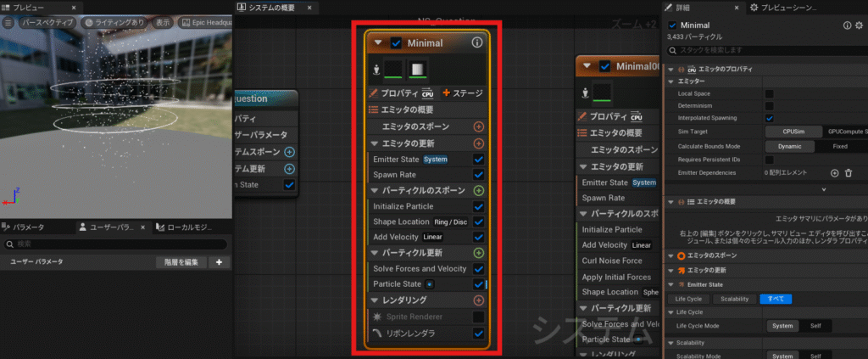Image resolution: width=868 pixels, height=359 pixels.
Task: Open the パースペクティブ viewport menu
Action: point(47,23)
